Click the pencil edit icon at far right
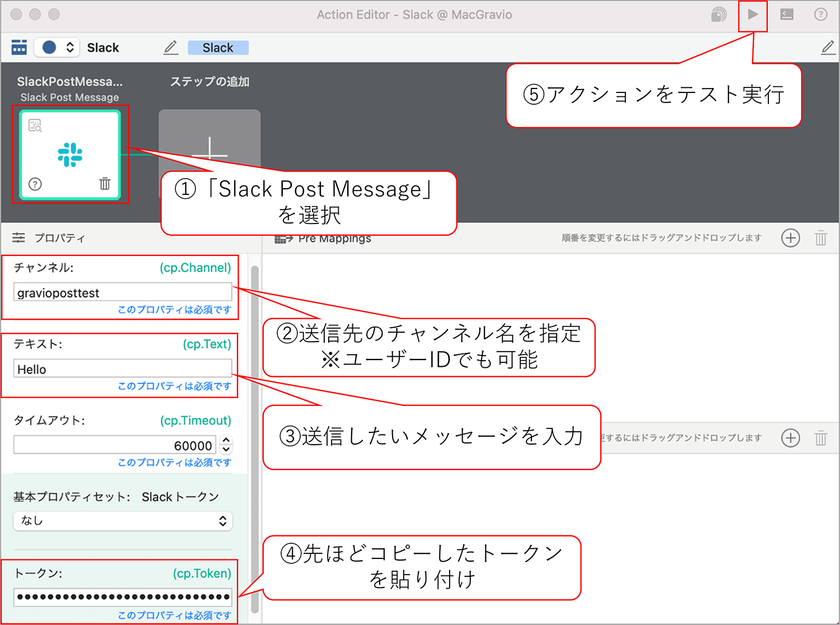 click(828, 48)
